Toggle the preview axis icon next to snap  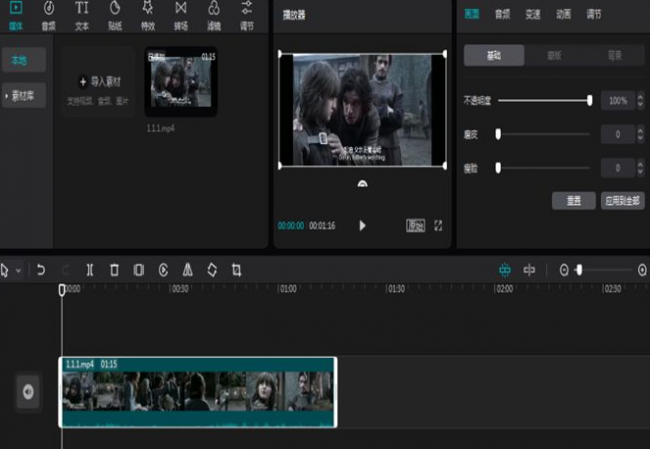529,270
